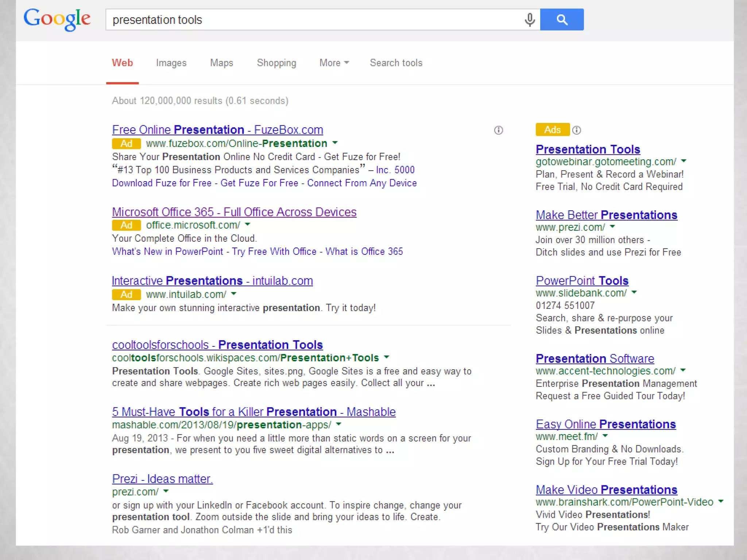Switch to the Shopping tab
747x560 pixels.
(276, 63)
